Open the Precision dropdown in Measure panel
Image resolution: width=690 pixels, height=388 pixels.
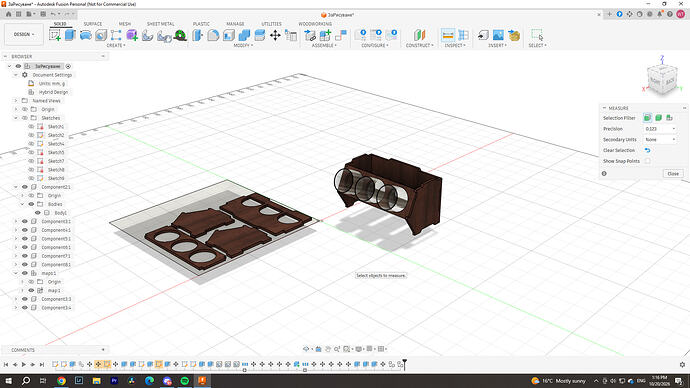click(660, 129)
